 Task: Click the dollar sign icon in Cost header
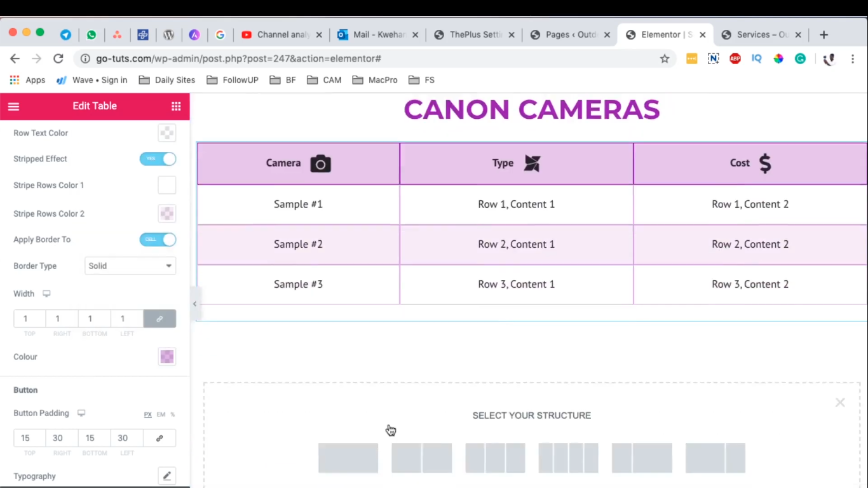click(765, 163)
